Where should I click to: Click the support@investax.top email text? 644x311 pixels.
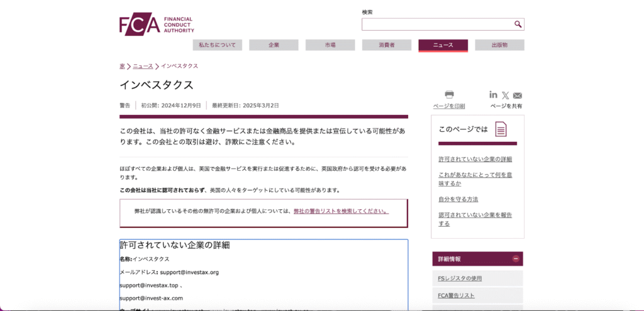point(148,286)
